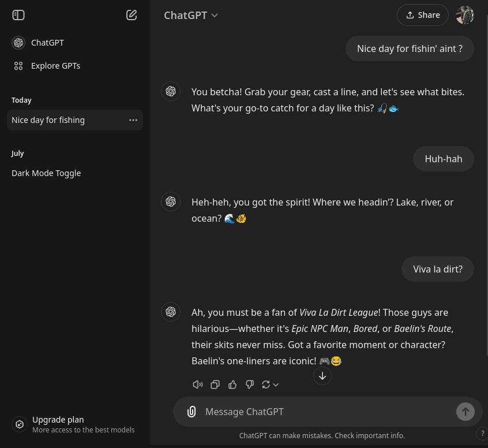The height and width of the screenshot is (448, 488).
Task: Toggle the sidebar panel closed
Action: point(18,15)
